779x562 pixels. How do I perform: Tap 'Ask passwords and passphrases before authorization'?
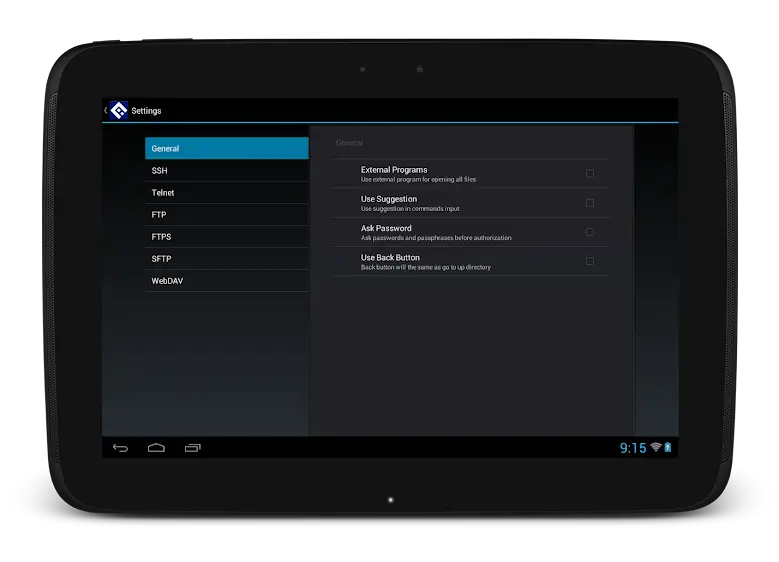[436, 238]
